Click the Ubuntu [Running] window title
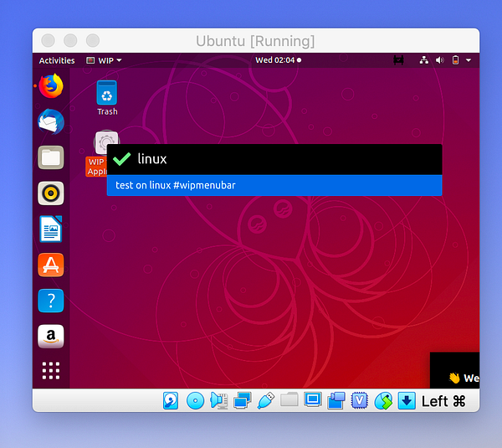Viewport: 502px width, 448px height. pos(255,41)
